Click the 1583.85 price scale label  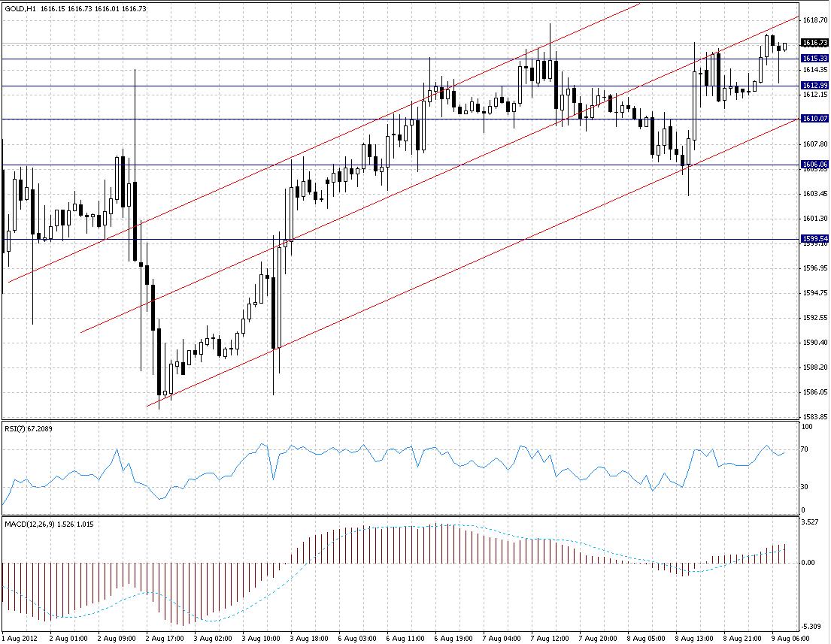(815, 417)
